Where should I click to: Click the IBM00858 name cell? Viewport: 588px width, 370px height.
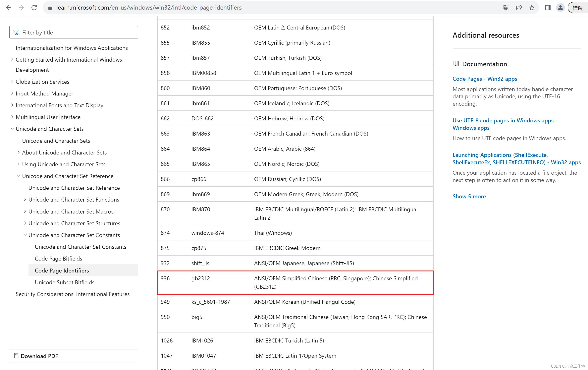click(204, 73)
